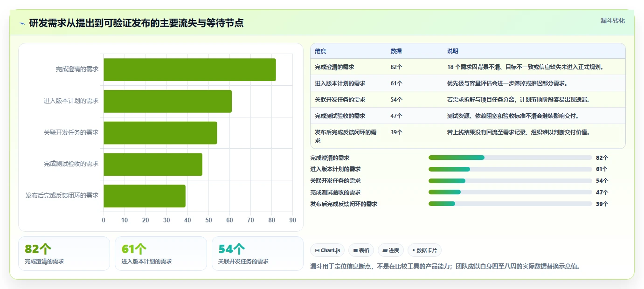Click the 关联开发任务的需求 label beside the progress bars
The height and width of the screenshot is (289, 644).
point(335,181)
